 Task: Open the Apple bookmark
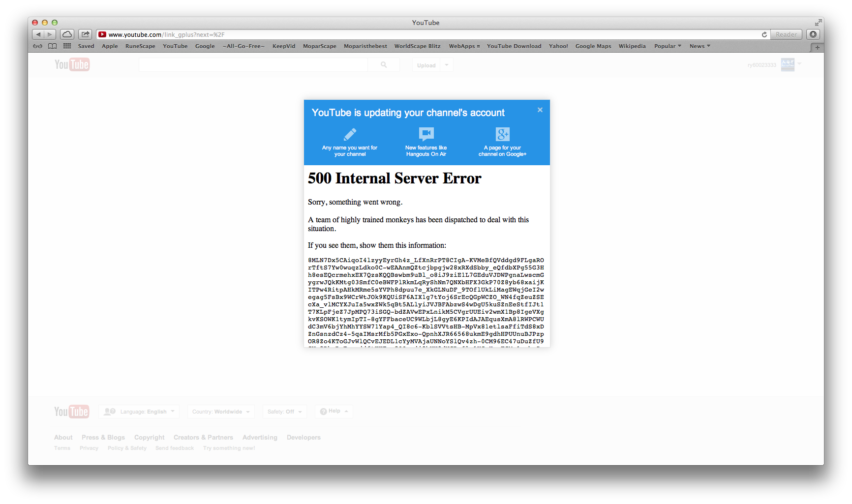pos(110,46)
